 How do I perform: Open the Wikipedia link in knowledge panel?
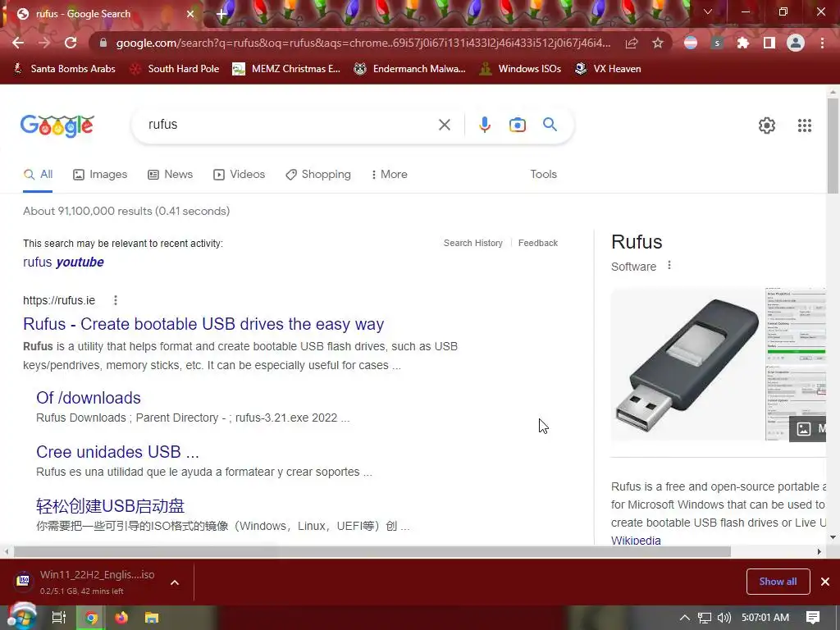(636, 540)
